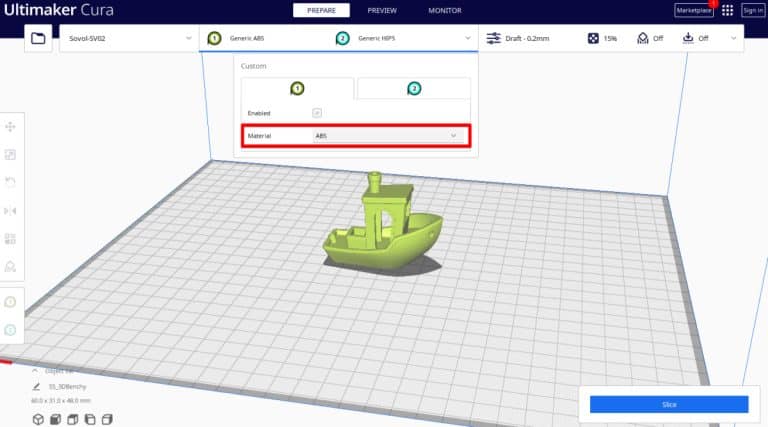Image resolution: width=768 pixels, height=427 pixels.
Task: Open the Marketplace
Action: pos(694,10)
